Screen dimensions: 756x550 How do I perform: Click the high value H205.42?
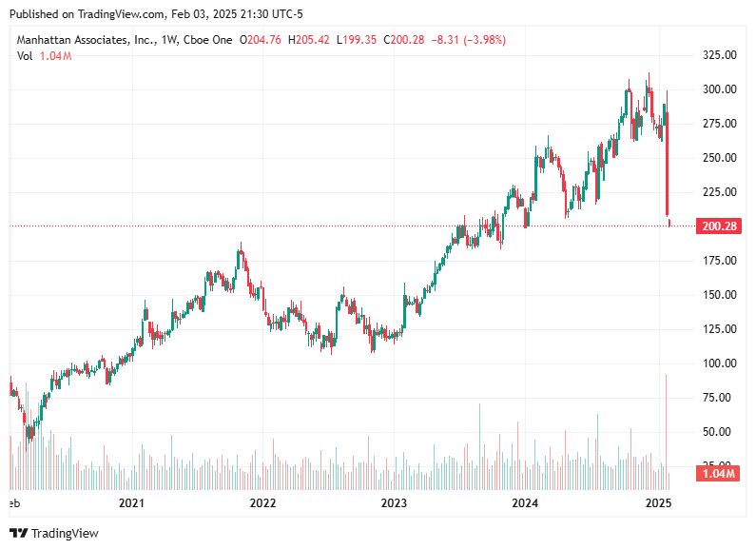(x=308, y=40)
